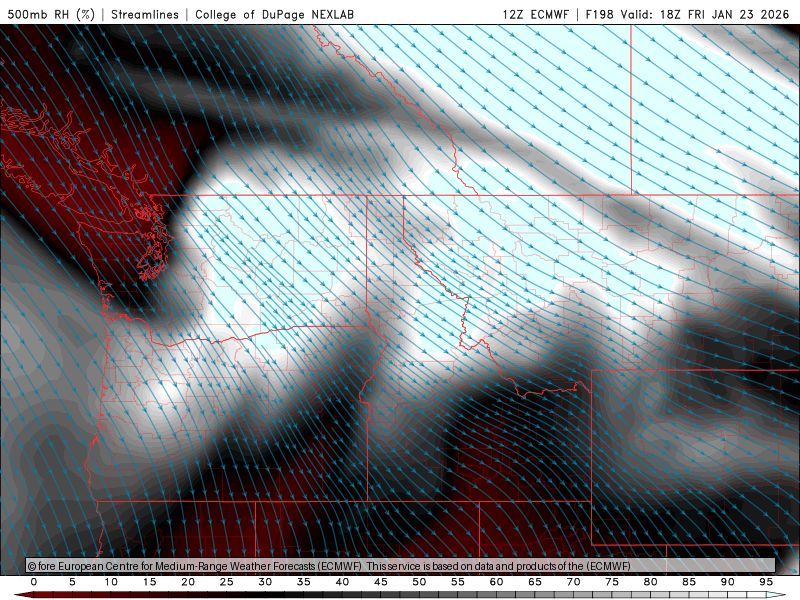Click the "0" color scale label

point(34,582)
